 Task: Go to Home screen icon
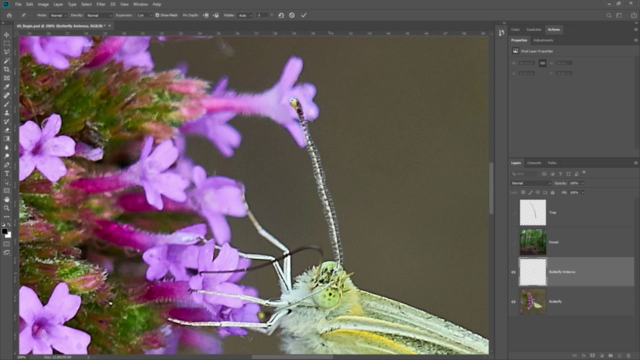9,15
